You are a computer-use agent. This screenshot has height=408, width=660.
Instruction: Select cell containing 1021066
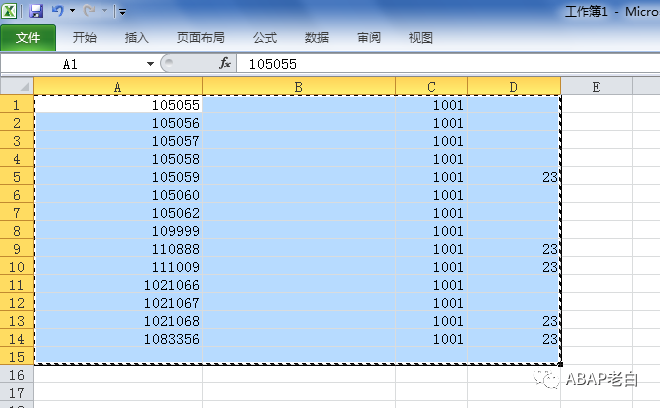[118, 285]
